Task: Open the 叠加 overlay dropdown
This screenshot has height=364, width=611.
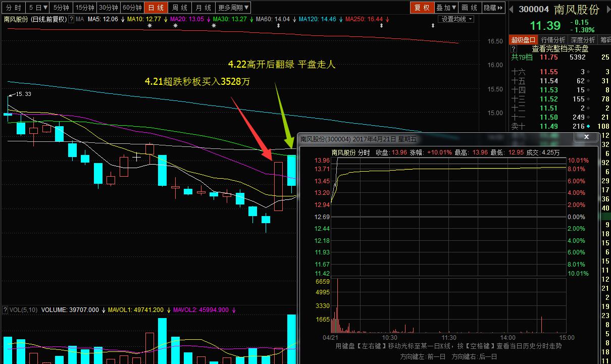Action: tap(446, 8)
